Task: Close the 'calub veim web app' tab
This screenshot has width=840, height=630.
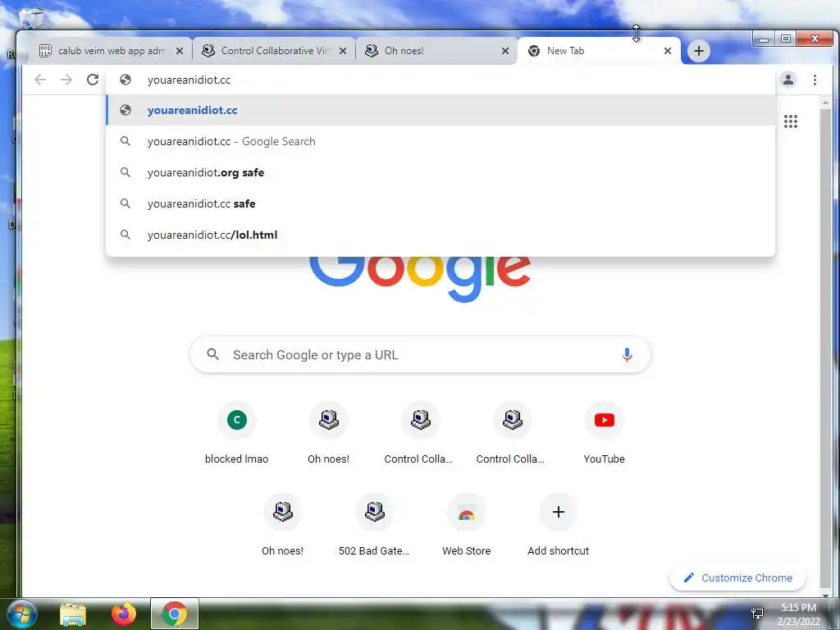Action: coord(180,51)
